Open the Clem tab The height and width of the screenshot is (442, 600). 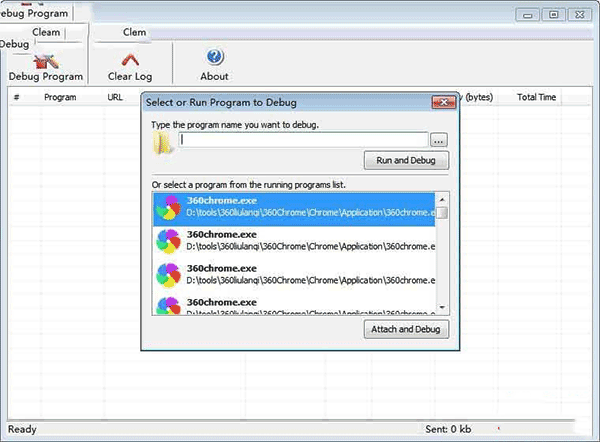click(x=134, y=32)
